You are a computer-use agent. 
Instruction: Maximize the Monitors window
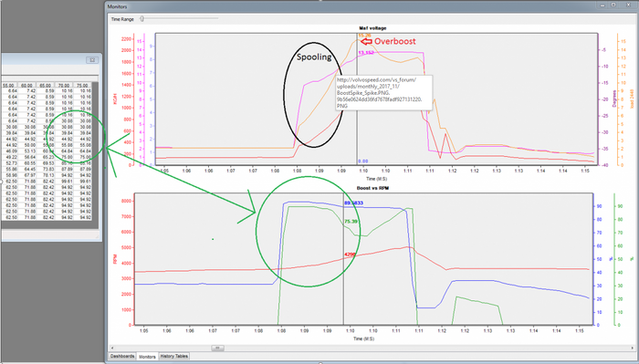click(x=613, y=5)
